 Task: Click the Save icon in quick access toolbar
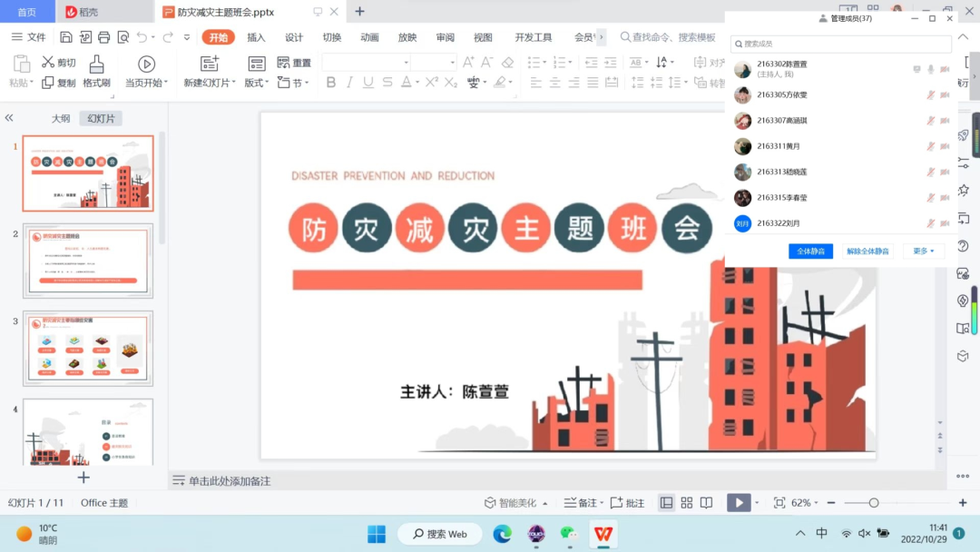(66, 37)
